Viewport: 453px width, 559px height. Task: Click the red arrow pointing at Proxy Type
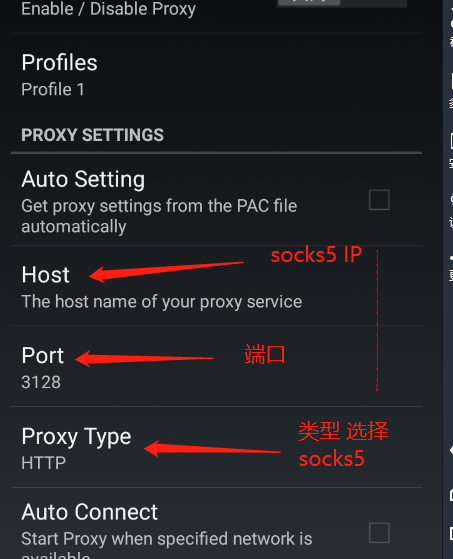click(x=212, y=448)
